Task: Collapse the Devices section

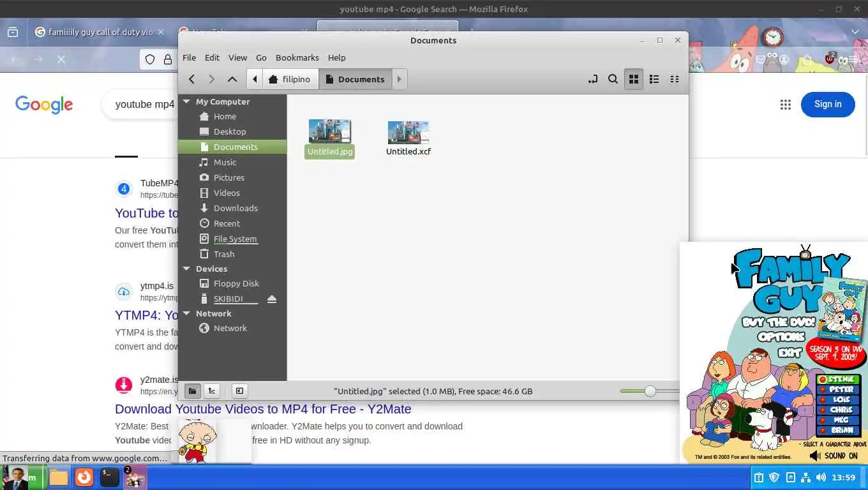Action: click(187, 269)
